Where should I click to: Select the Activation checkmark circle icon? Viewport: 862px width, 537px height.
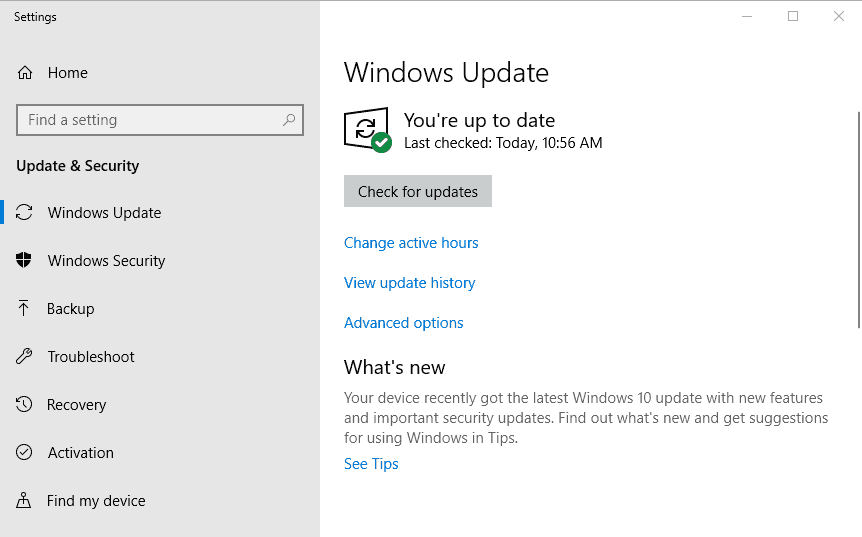25,453
